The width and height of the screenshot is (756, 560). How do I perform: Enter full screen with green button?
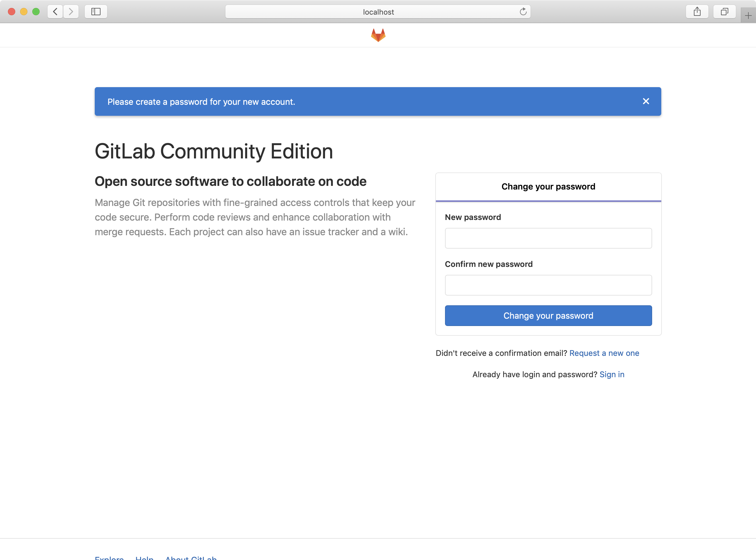(36, 12)
